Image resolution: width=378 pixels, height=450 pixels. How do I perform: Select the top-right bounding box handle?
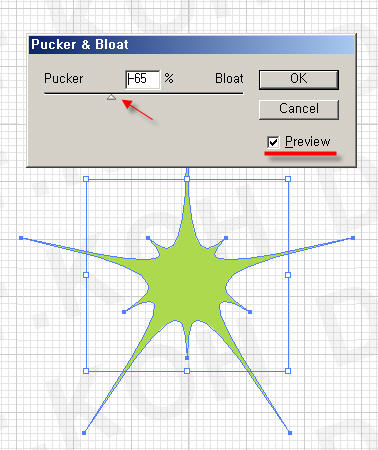click(288, 179)
